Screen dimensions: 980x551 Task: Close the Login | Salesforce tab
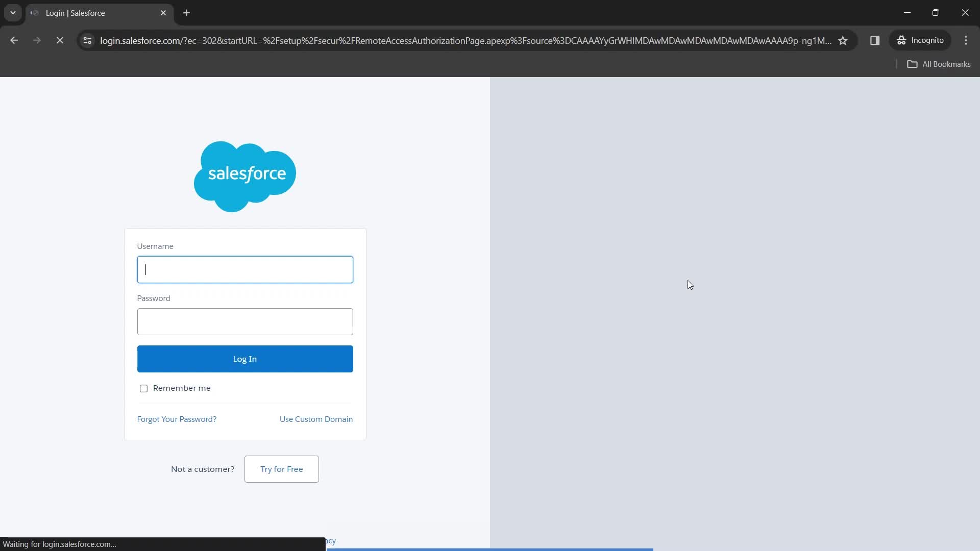pyautogui.click(x=163, y=13)
